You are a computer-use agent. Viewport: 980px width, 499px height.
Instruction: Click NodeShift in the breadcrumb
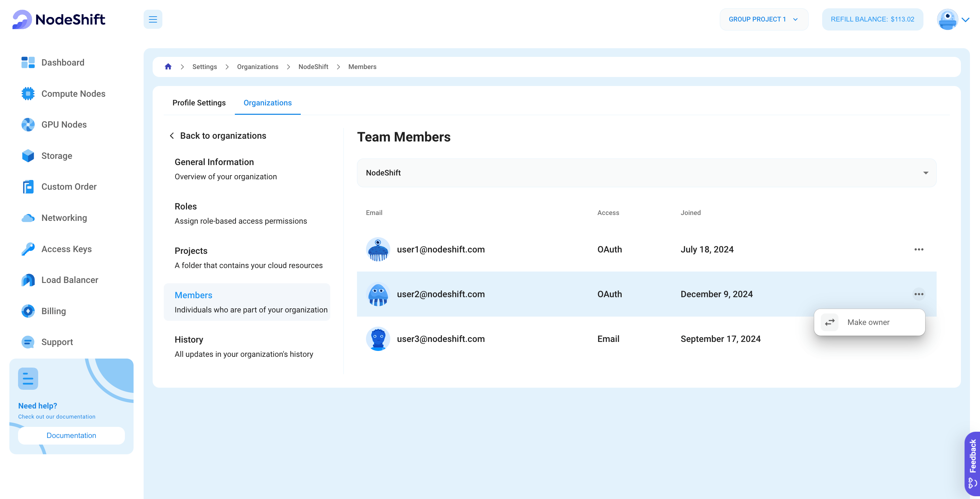pos(313,67)
